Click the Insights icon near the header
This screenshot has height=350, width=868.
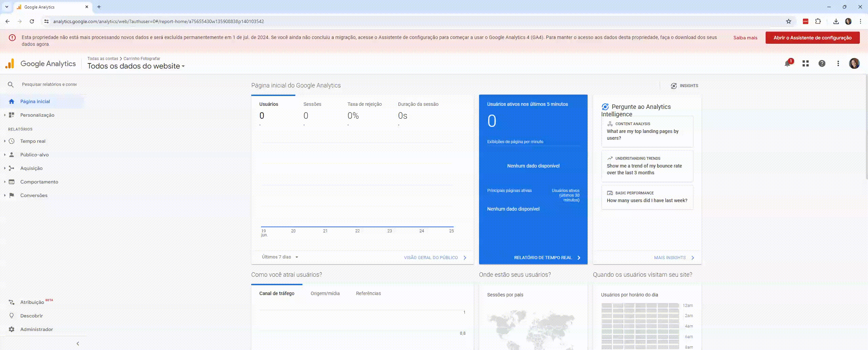[673, 86]
